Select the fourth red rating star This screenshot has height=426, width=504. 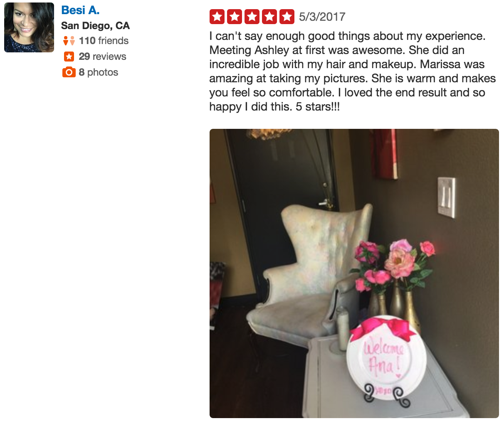click(x=269, y=17)
